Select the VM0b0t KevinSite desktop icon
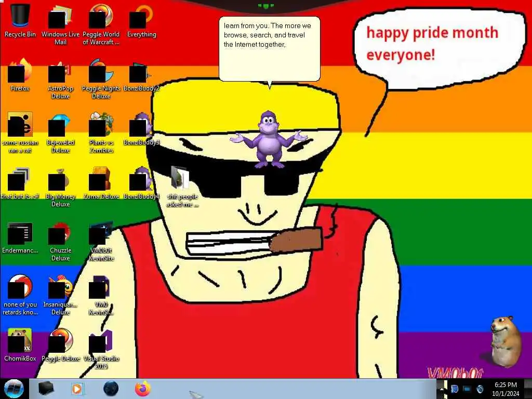This screenshot has width=532, height=399. point(101,241)
